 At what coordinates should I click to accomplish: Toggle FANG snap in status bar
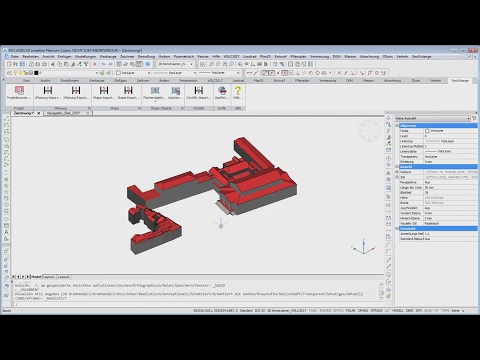(x=313, y=310)
